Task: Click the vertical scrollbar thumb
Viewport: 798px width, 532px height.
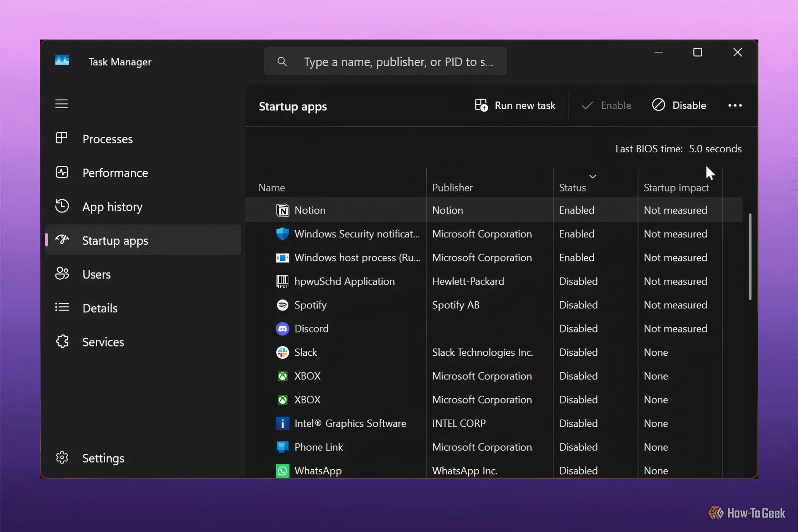Action: click(750, 257)
